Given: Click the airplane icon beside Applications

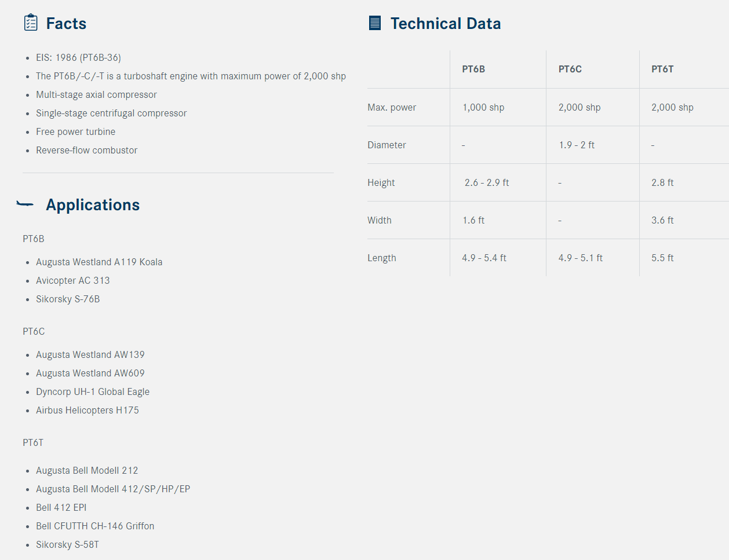Looking at the screenshot, I should (25, 204).
